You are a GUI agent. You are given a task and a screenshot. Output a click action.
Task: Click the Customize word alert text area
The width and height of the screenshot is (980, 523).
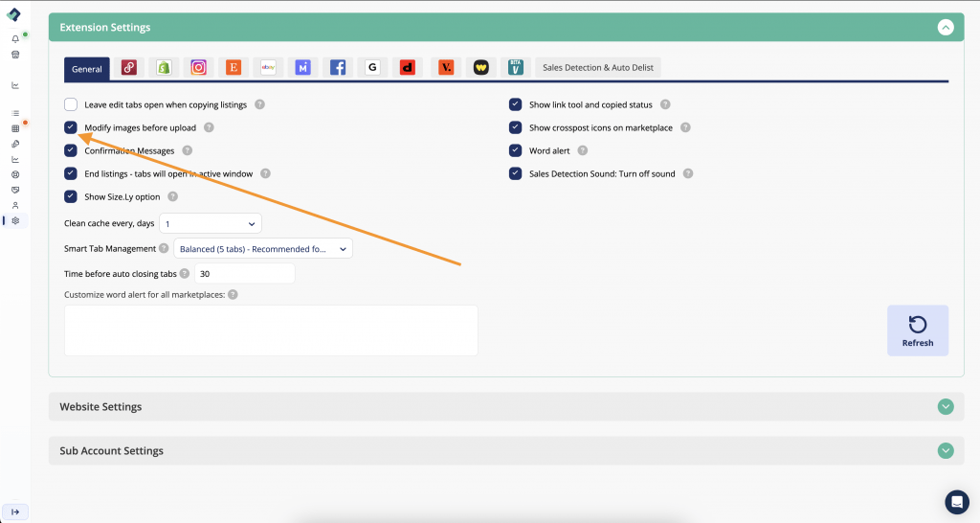click(x=271, y=330)
